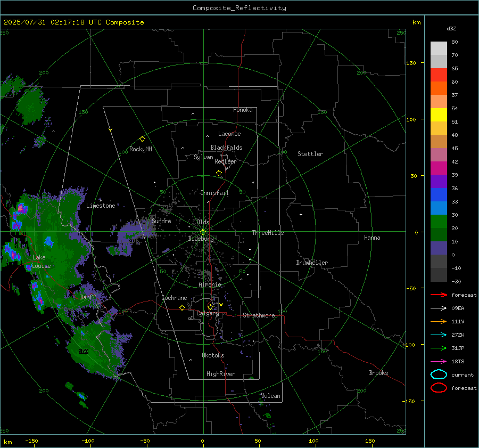Click the 18TS legend text
The image size is (479, 448).
coord(458,362)
